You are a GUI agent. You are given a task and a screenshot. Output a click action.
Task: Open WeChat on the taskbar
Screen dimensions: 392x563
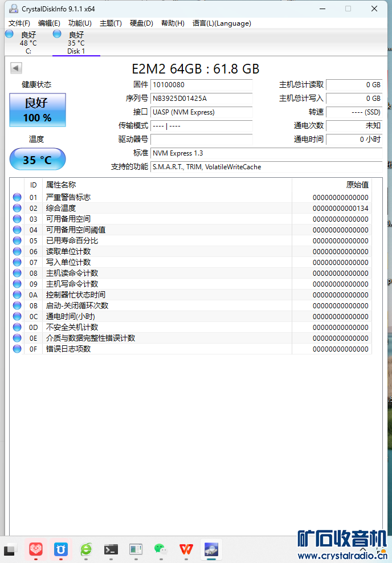point(161,549)
